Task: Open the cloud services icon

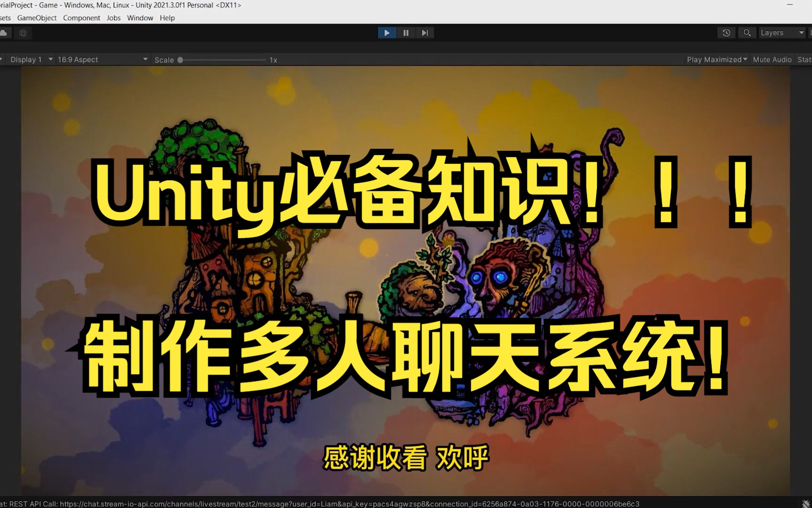Action: pos(4,33)
